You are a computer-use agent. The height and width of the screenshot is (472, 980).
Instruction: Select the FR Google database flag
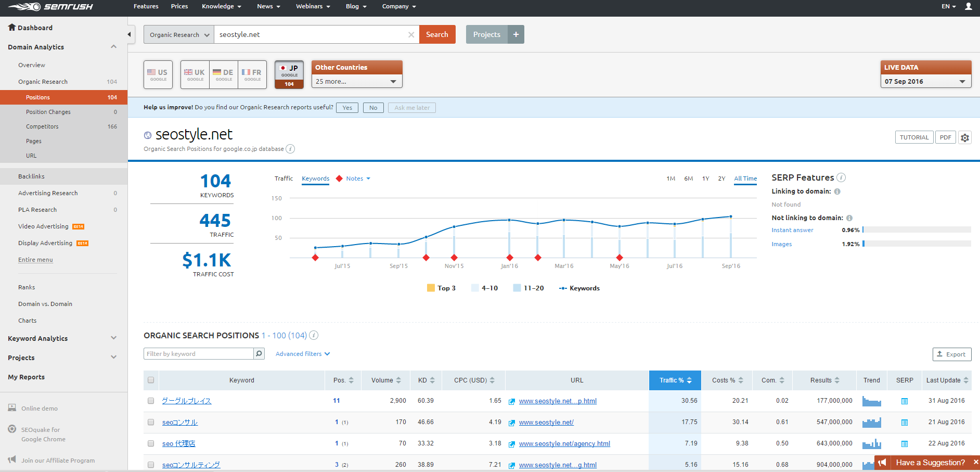[x=252, y=74]
